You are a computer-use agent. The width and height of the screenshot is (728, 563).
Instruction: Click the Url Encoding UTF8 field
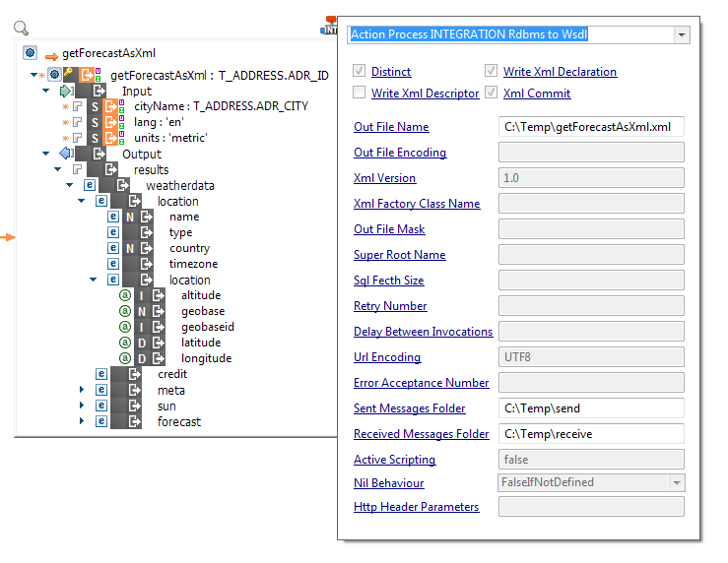(x=591, y=357)
